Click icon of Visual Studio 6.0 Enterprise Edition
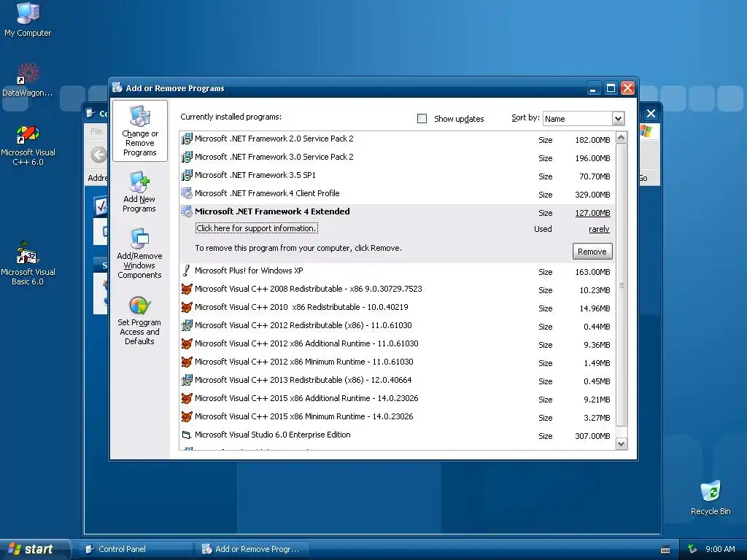The width and height of the screenshot is (747, 560). [x=187, y=435]
